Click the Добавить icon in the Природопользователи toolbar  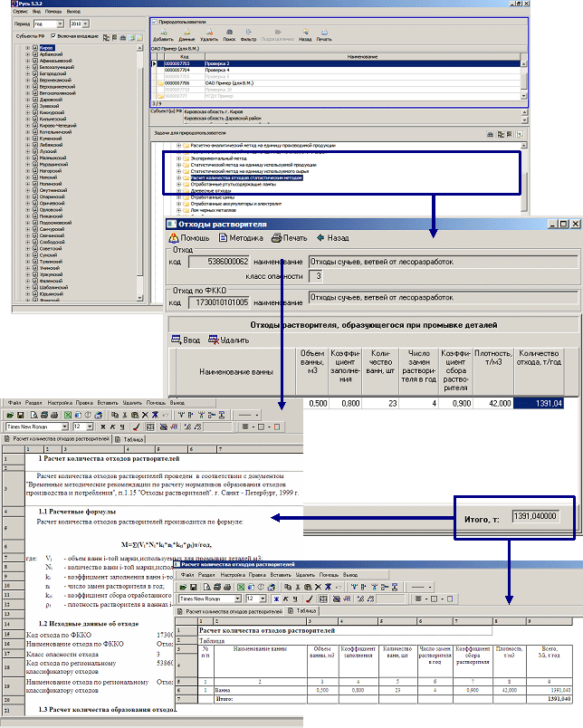coord(163,34)
